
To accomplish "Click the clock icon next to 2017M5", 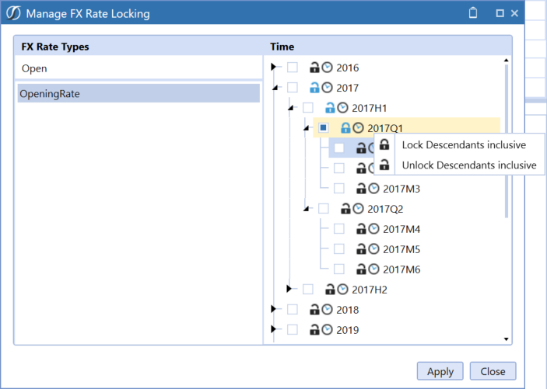I will [374, 249].
